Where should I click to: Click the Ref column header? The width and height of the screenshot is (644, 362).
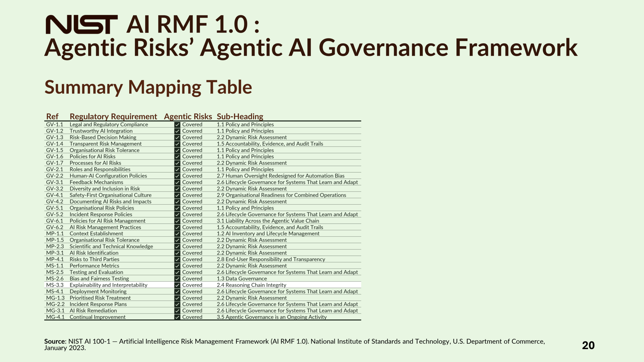(x=52, y=116)
